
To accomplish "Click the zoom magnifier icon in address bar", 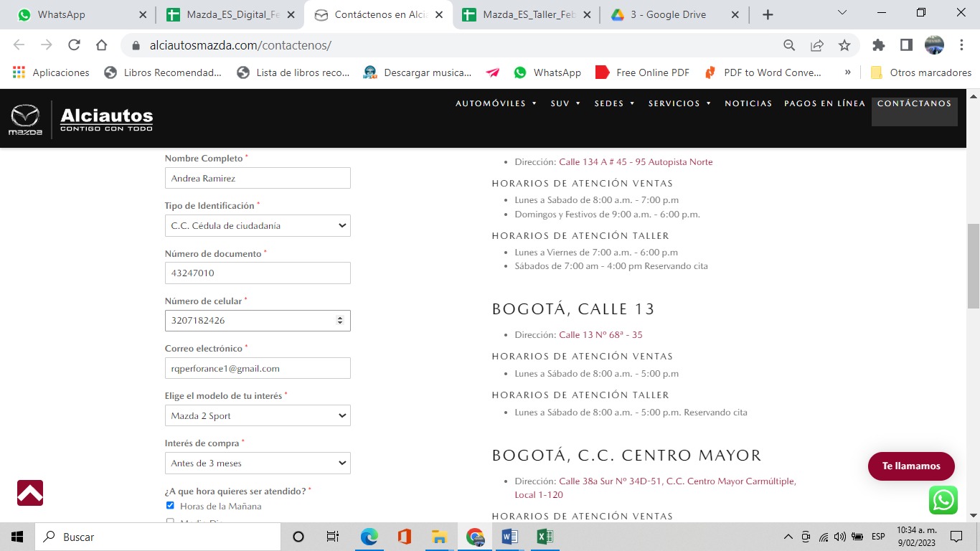I will (x=789, y=45).
